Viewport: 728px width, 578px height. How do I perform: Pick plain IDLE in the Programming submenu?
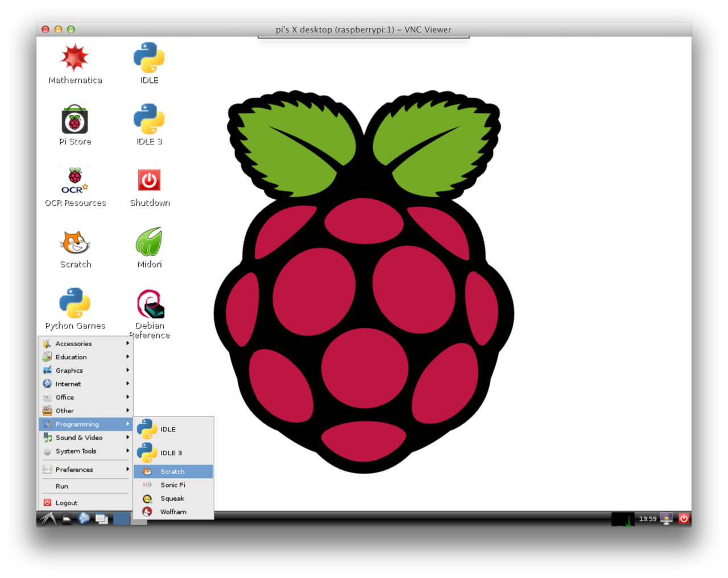pos(173,429)
